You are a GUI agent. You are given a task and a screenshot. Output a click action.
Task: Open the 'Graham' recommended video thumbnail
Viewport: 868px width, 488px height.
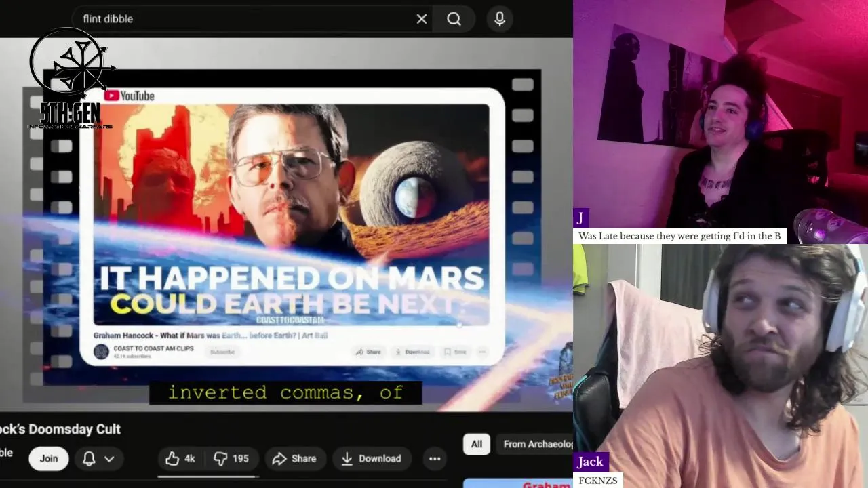click(x=518, y=483)
